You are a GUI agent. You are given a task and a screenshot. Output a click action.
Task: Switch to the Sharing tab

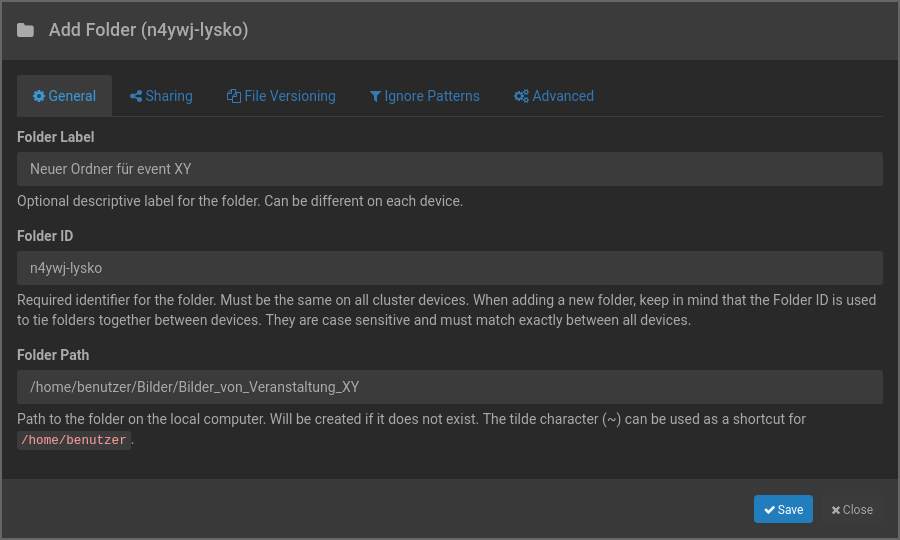coord(162,96)
